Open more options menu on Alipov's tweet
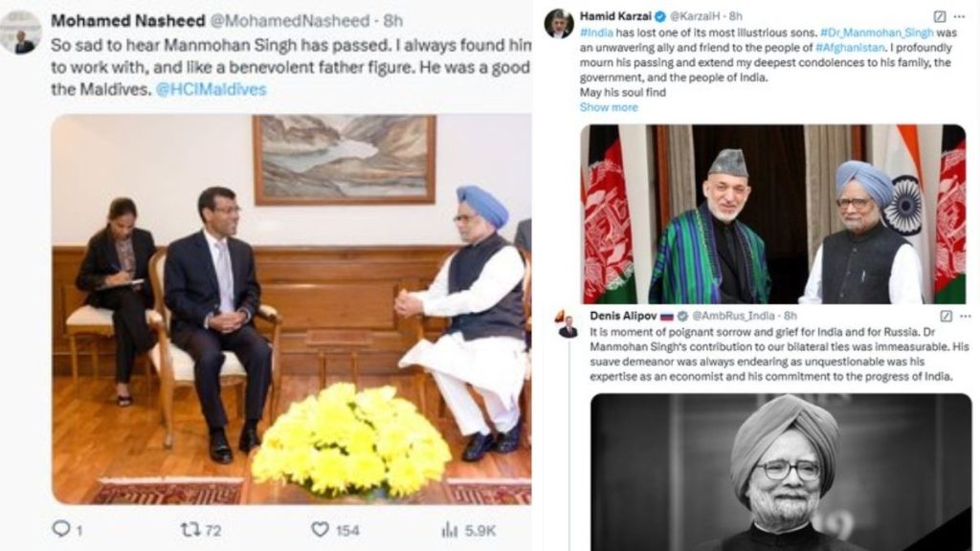 (x=966, y=316)
